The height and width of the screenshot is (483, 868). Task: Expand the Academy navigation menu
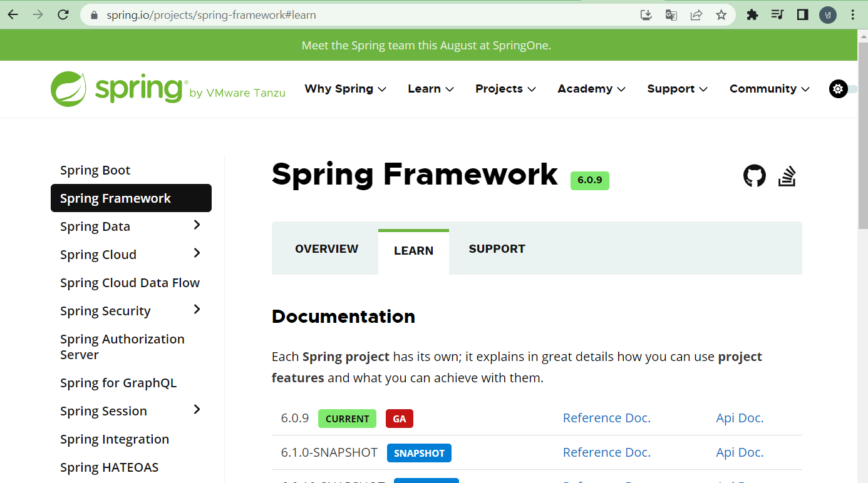(x=592, y=89)
